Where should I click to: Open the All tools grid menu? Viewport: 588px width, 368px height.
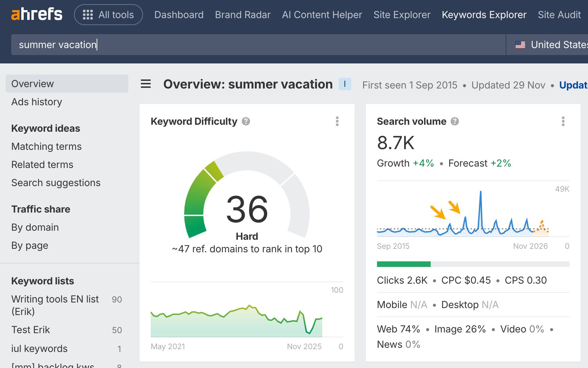[x=108, y=15]
